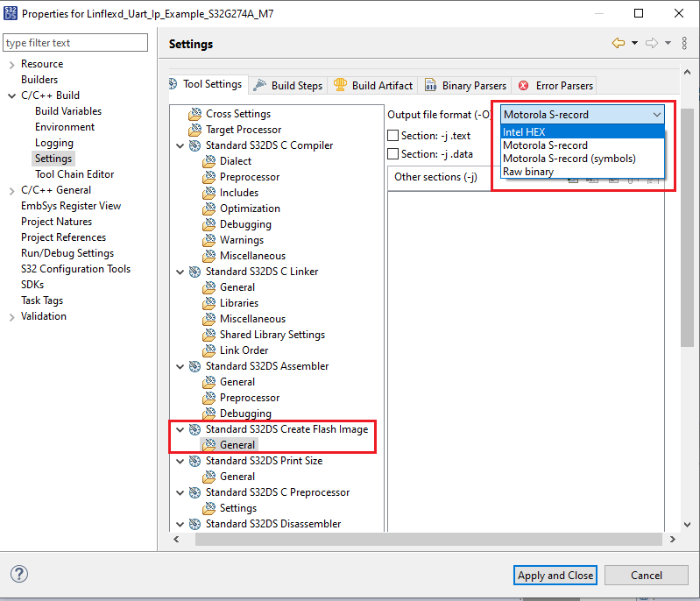The width and height of the screenshot is (700, 601).
Task: Select Environment in left tree
Action: (65, 127)
